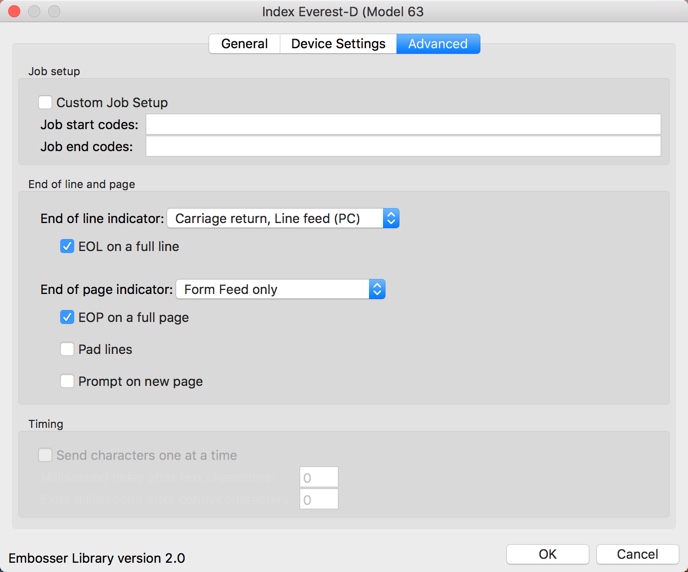Select the Advanced tab
This screenshot has height=572, width=688.
click(438, 44)
